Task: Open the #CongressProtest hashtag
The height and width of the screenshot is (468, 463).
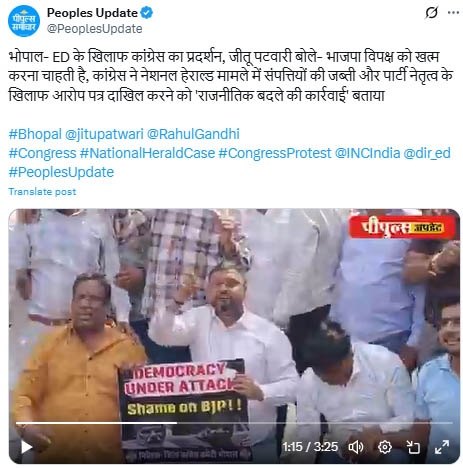Action: (275, 153)
